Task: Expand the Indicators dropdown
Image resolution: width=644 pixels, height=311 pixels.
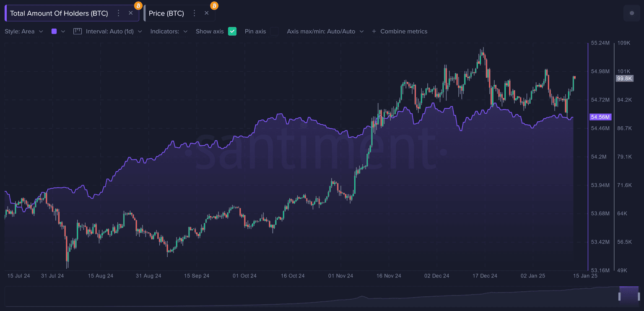Action: [169, 31]
